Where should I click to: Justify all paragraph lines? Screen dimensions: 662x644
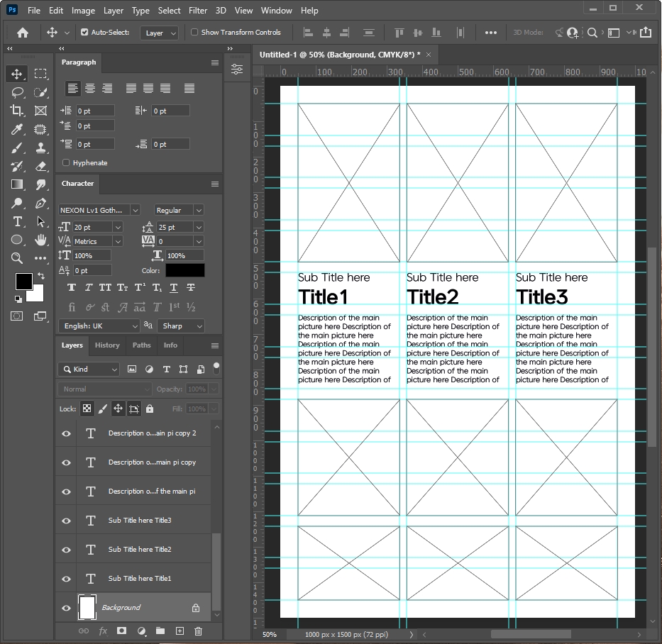[x=189, y=88]
